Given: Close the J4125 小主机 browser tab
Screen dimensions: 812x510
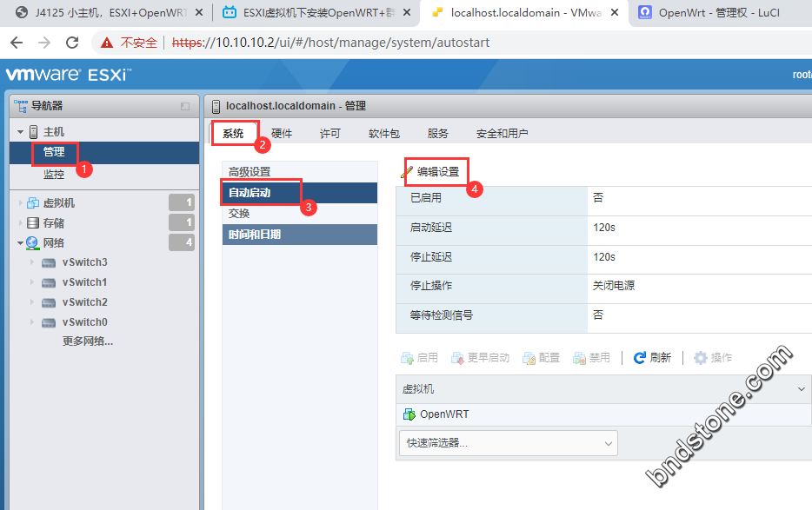Looking at the screenshot, I should (199, 12).
